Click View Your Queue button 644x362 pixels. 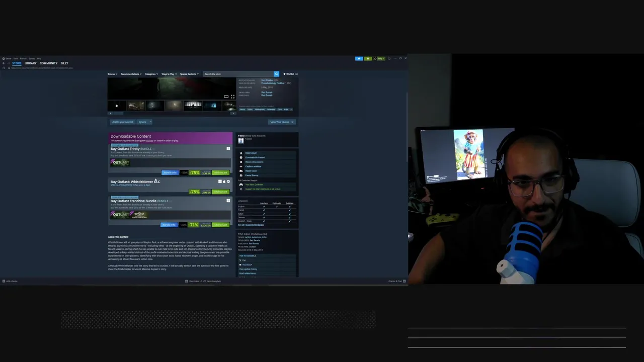pyautogui.click(x=282, y=122)
